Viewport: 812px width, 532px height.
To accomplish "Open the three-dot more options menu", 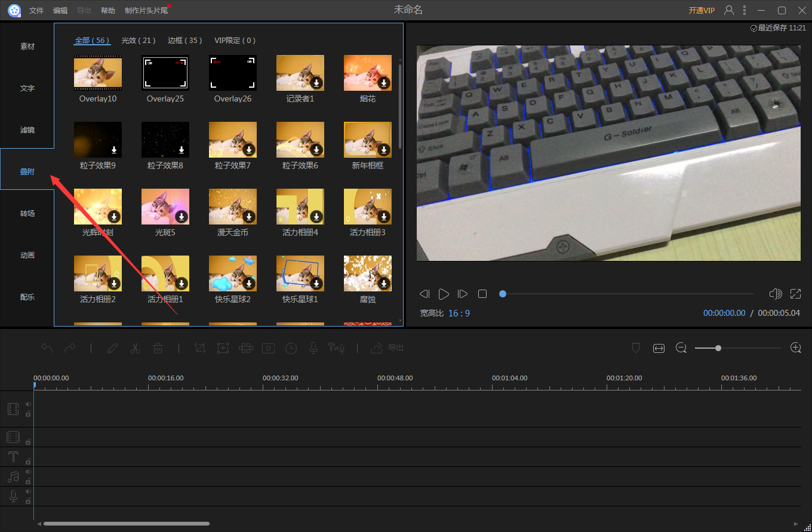I will click(x=745, y=10).
